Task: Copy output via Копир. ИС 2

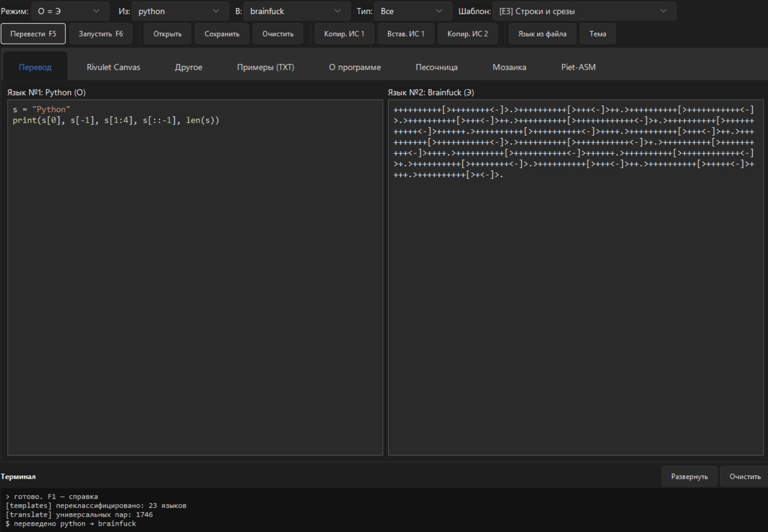Action: 467,34
